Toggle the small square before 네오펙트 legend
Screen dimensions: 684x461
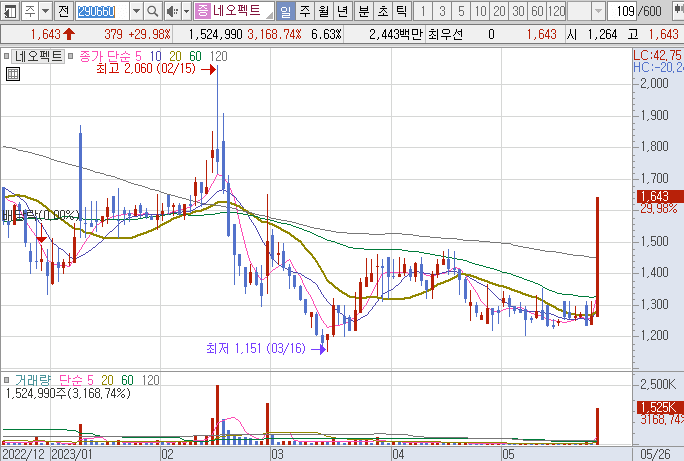point(7,56)
